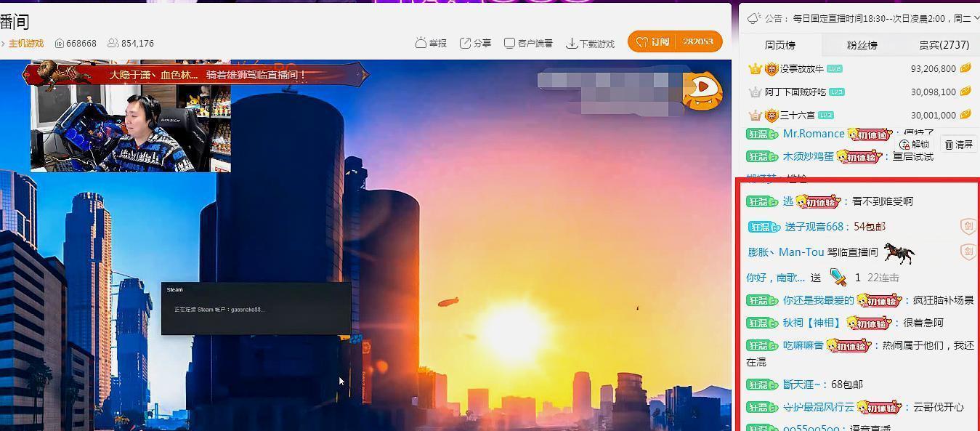Screen dimensions: 980x431
Task: Click the gold bean icon beside 30,098,100
Action: pos(965,92)
